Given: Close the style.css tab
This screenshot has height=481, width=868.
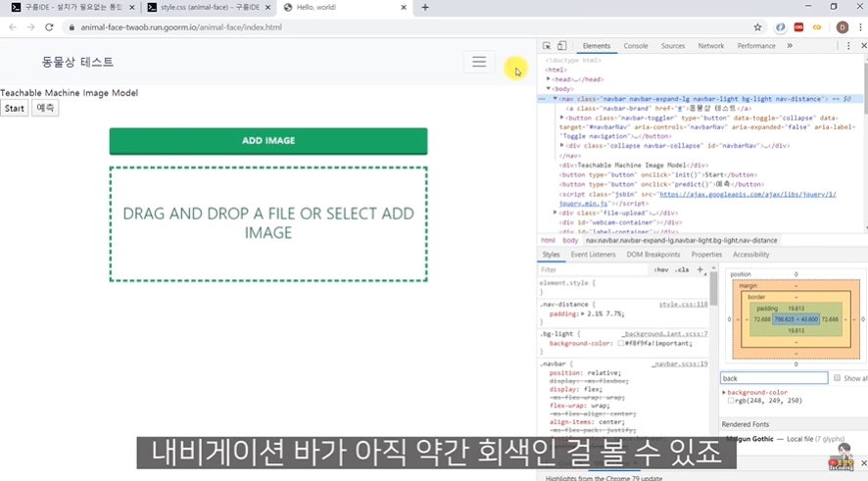Looking at the screenshot, I should (267, 7).
